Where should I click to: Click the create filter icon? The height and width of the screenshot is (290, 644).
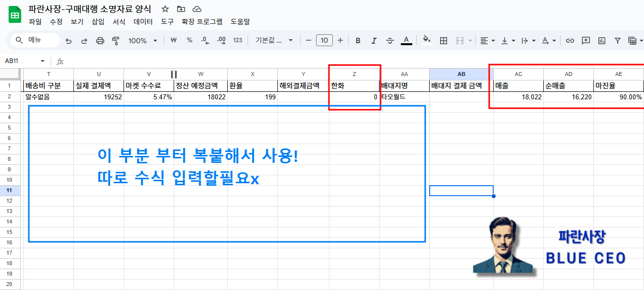click(618, 41)
